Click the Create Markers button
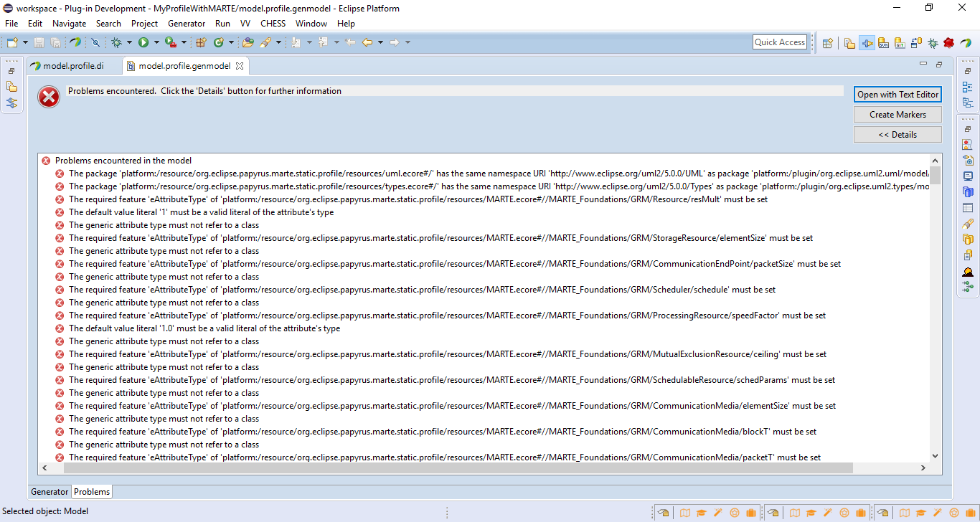Screen dimensions: 980x522 tap(897, 115)
